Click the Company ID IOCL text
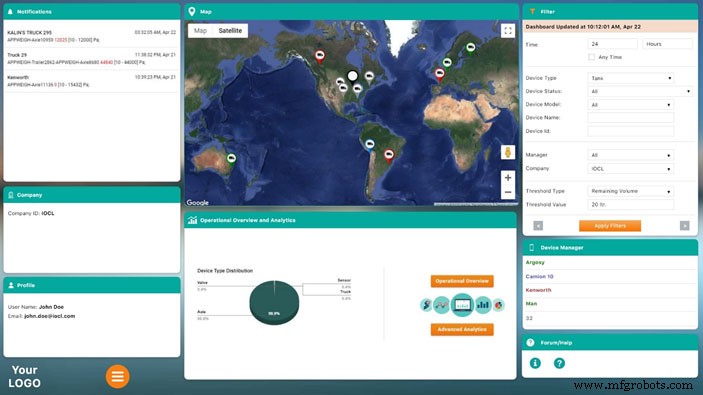 [x=31, y=213]
